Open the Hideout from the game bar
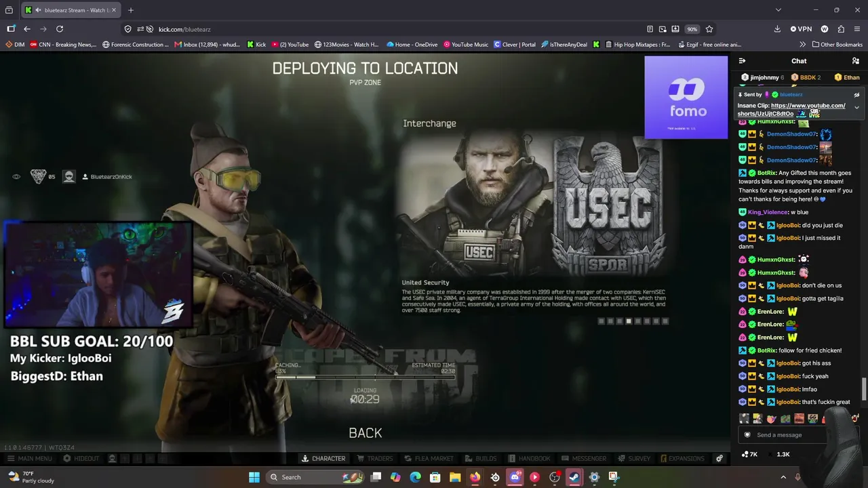Viewport: 868px width, 488px height. point(81,459)
